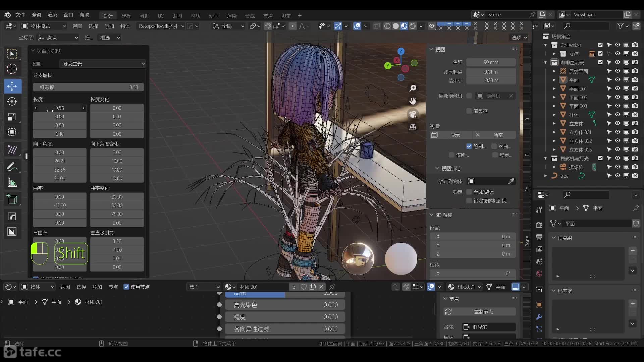Switch to the UV workspace tab
This screenshot has height=362, width=644.
pyautogui.click(x=161, y=16)
